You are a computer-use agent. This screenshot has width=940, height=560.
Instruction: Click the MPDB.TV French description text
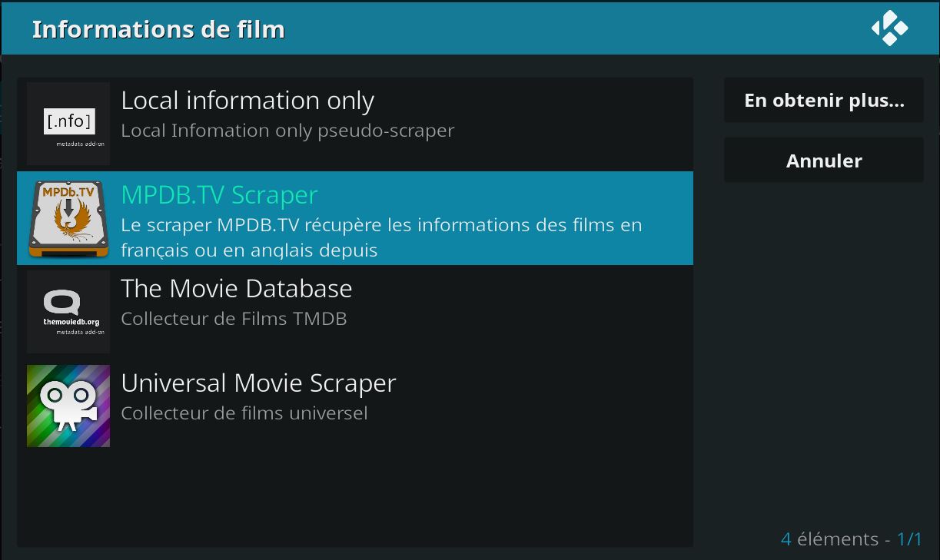point(381,237)
